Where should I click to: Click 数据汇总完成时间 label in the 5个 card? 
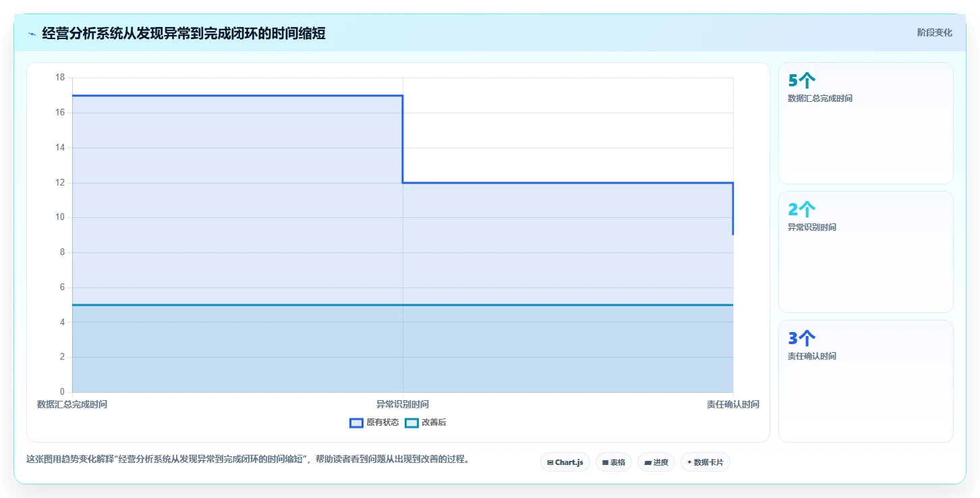820,99
